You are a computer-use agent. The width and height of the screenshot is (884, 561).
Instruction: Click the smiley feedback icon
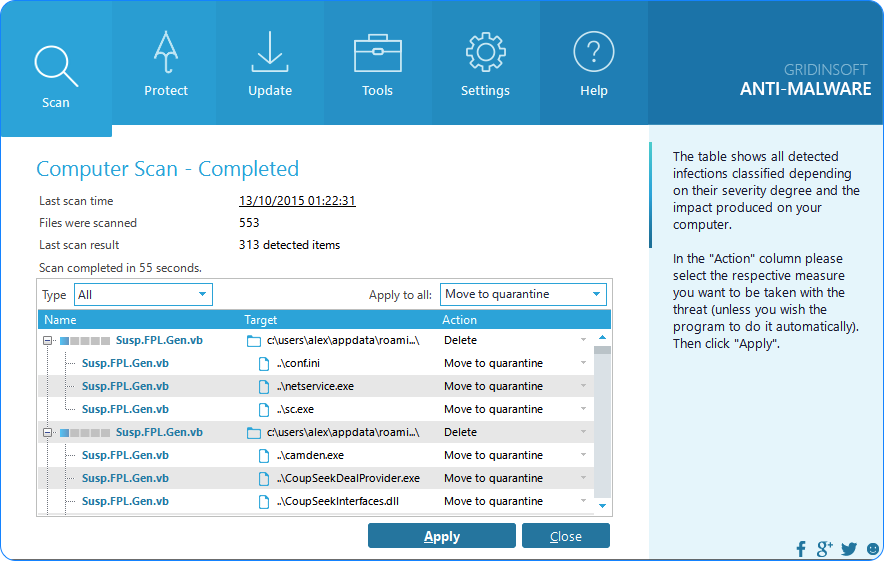pos(873,548)
